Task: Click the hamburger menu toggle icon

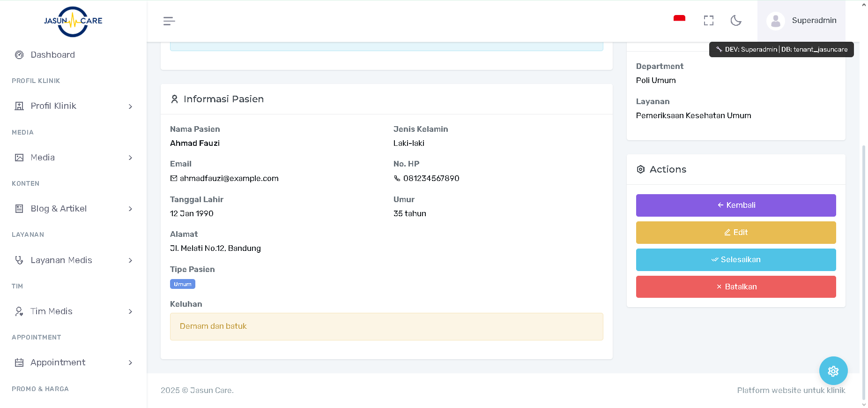Action: 169,21
